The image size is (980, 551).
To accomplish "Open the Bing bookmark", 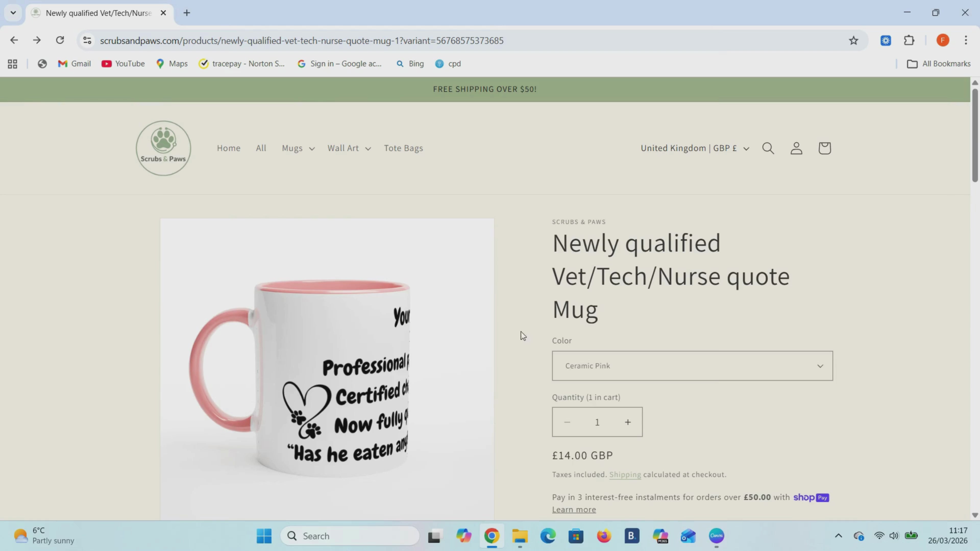I will pyautogui.click(x=410, y=64).
